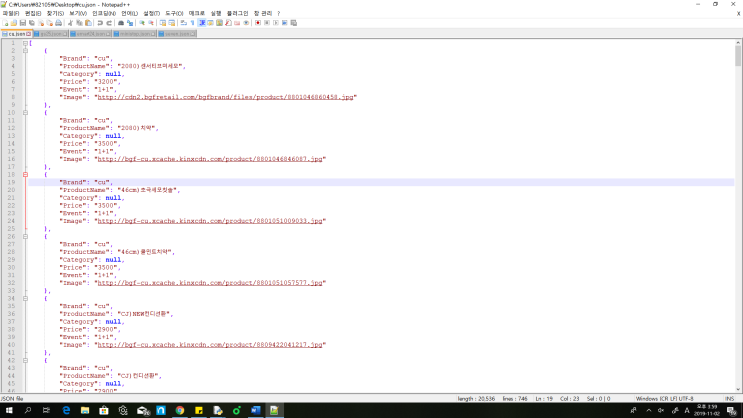Image resolution: width=743 pixels, height=418 pixels.
Task: Switch to the gs25.json tab
Action: coord(51,34)
